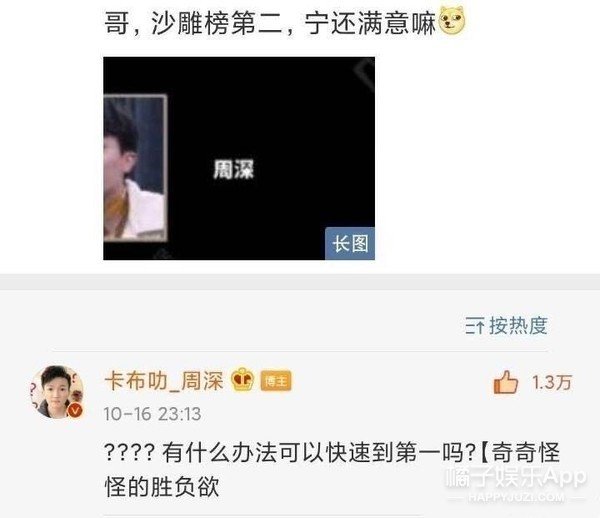Click the second-line comment text 怪的胜负欲
The height and width of the screenshot is (518, 600).
tap(162, 487)
